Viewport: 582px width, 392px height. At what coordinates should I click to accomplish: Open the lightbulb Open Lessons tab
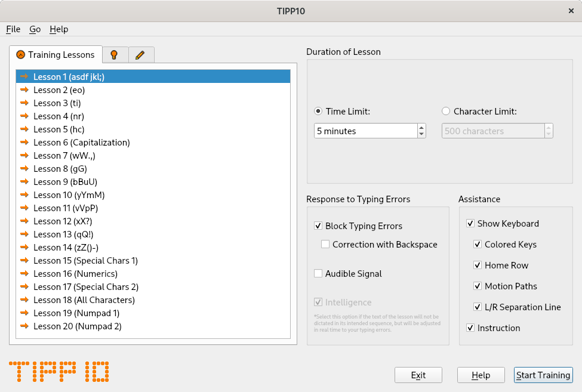coord(114,55)
